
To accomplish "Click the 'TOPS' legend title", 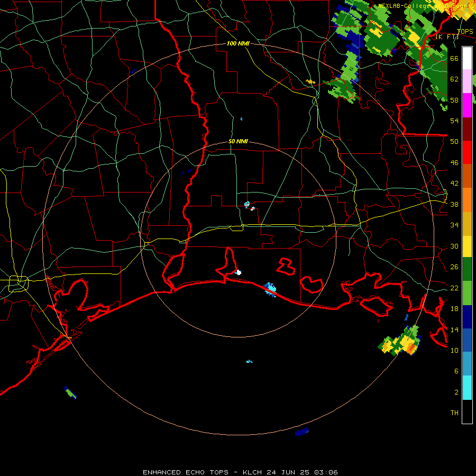I will (465, 31).
